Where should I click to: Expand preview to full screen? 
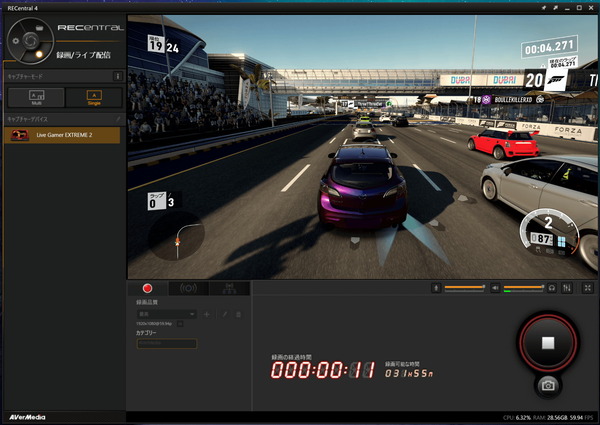click(588, 288)
